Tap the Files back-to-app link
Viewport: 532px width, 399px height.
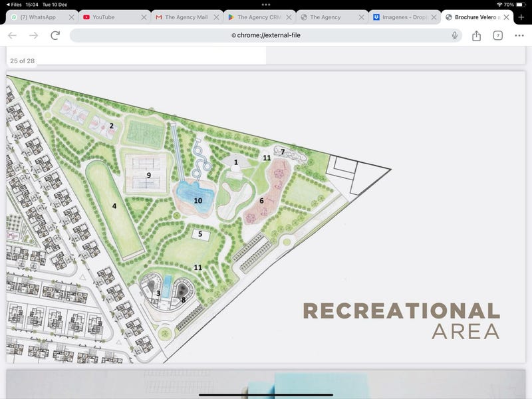click(13, 5)
